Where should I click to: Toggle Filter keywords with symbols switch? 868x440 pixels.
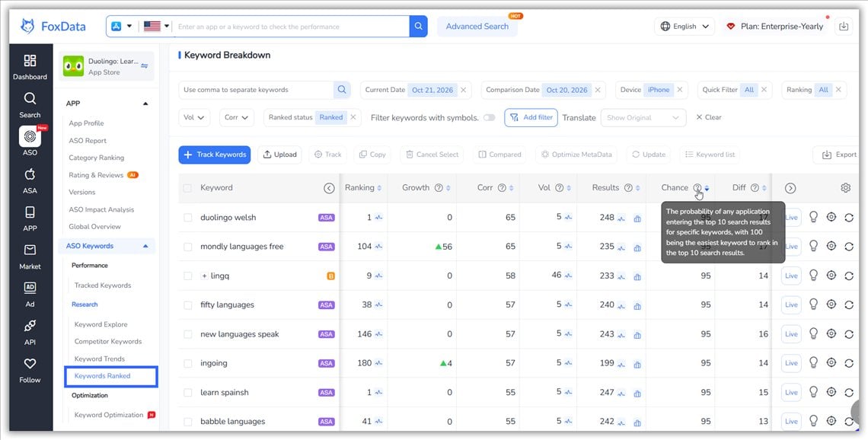[489, 117]
